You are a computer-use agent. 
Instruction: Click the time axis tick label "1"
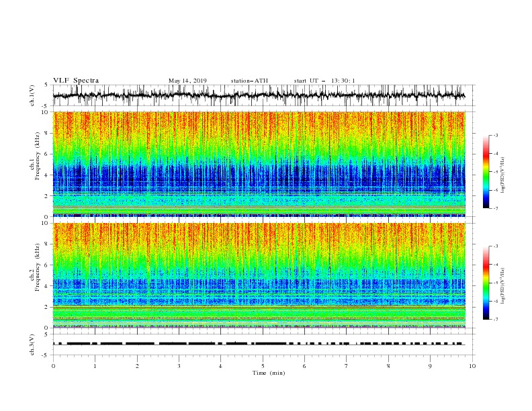tap(95, 366)
